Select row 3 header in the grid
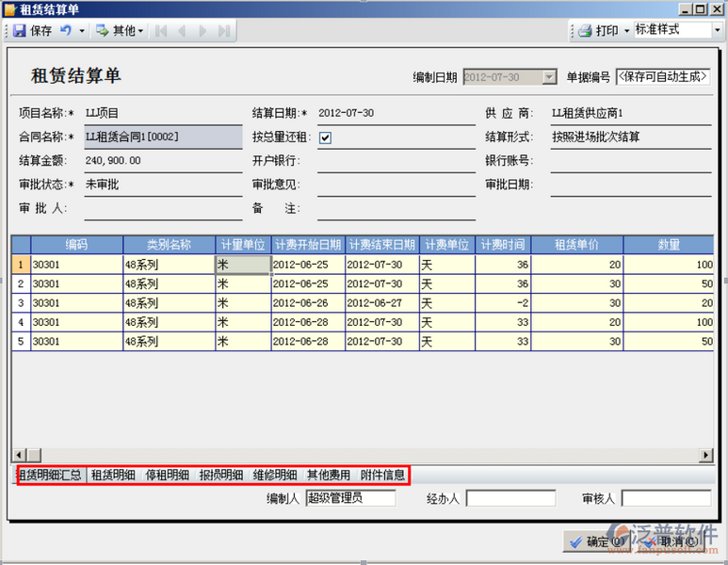The width and height of the screenshot is (728, 565). 21,302
